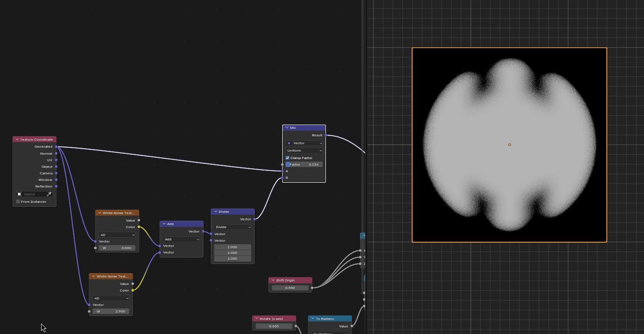Click the Object output socket

pyautogui.click(x=56, y=167)
